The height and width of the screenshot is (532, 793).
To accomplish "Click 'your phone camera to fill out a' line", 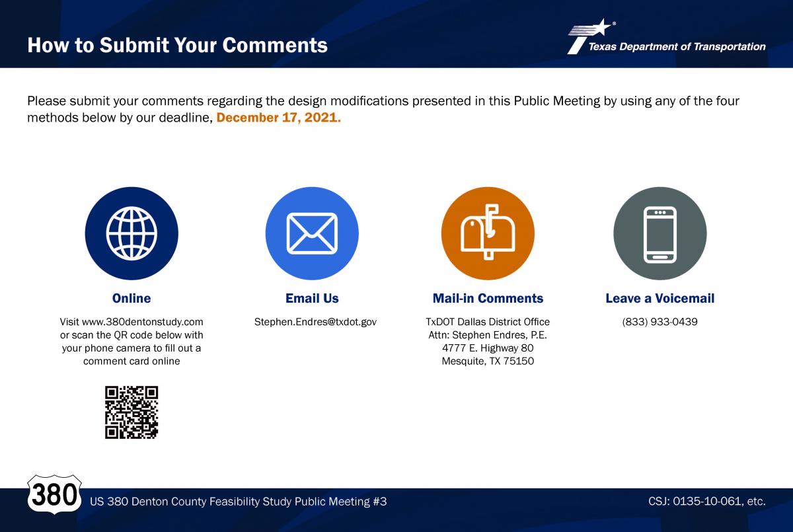I will [132, 348].
